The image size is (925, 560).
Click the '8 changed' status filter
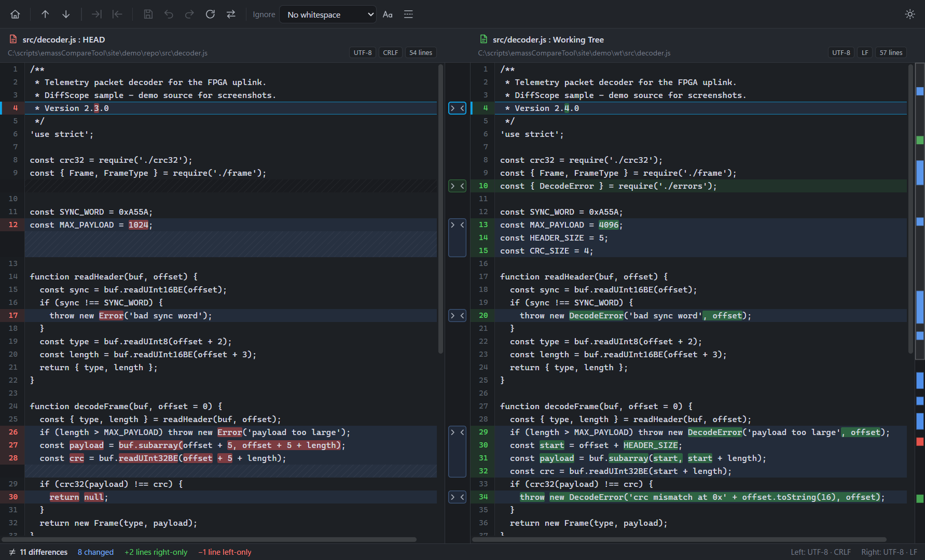[x=95, y=552]
